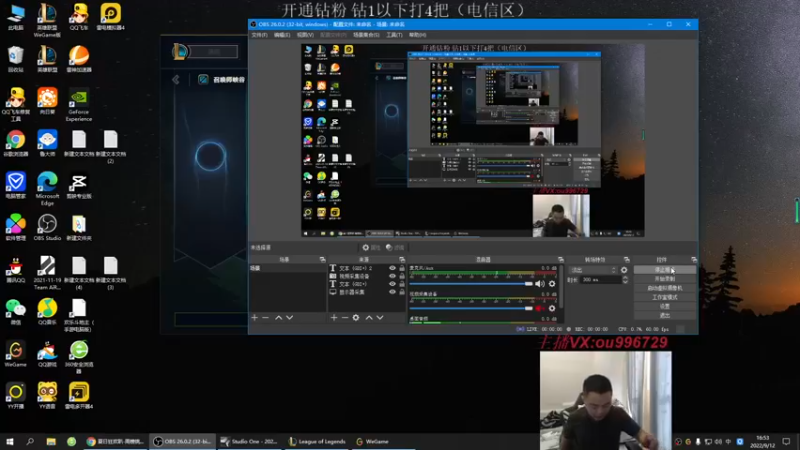Open OBS Studio desktop shortcut

point(47,228)
